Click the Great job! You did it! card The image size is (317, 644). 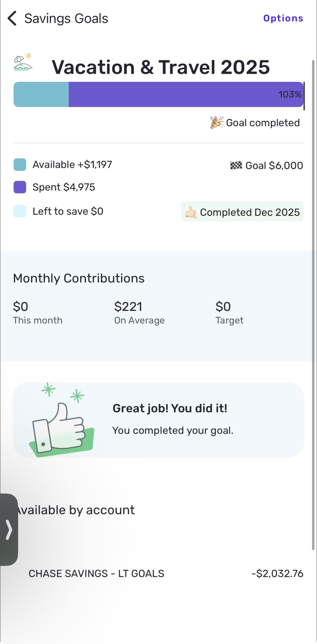(170, 419)
